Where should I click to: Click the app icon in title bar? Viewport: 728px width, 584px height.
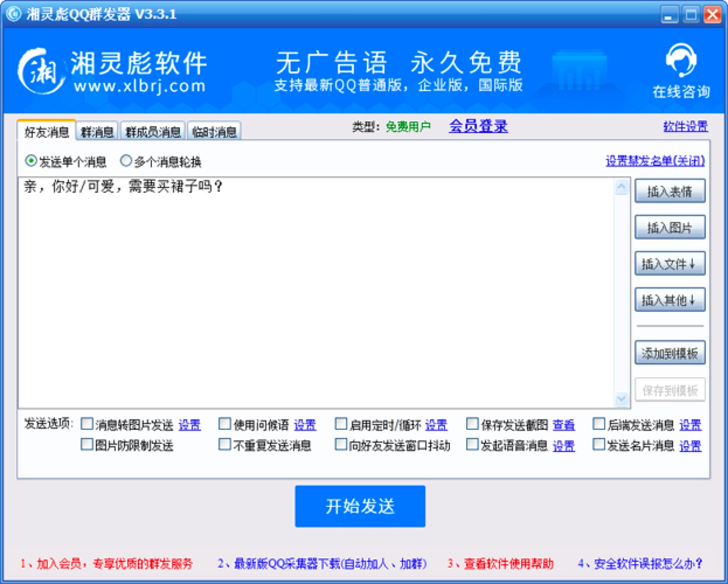(13, 13)
